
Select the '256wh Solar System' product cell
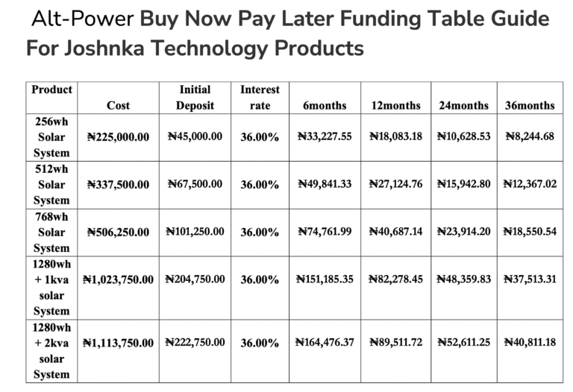(x=51, y=137)
